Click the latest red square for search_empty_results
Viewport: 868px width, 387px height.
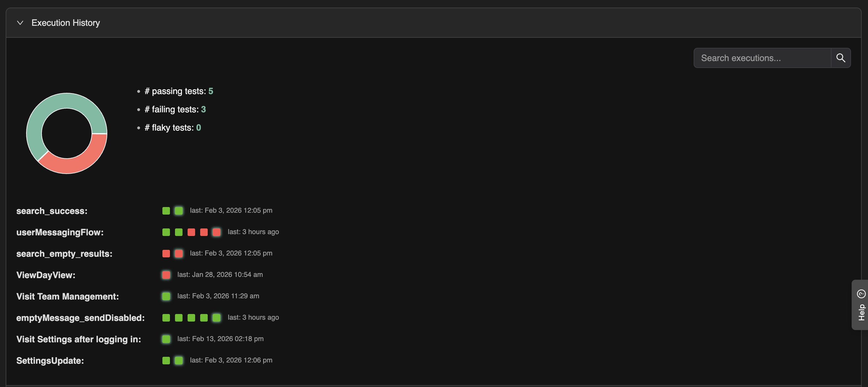point(178,253)
